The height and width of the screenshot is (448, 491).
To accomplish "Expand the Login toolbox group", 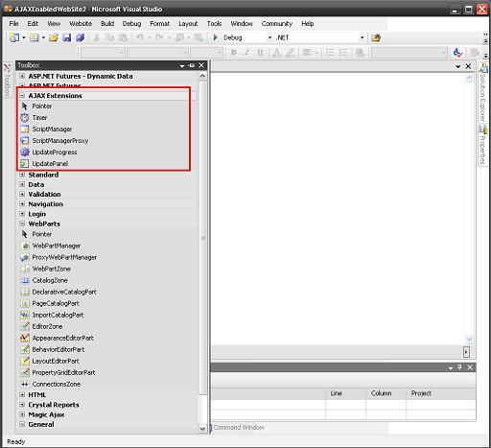I will pyautogui.click(x=22, y=214).
